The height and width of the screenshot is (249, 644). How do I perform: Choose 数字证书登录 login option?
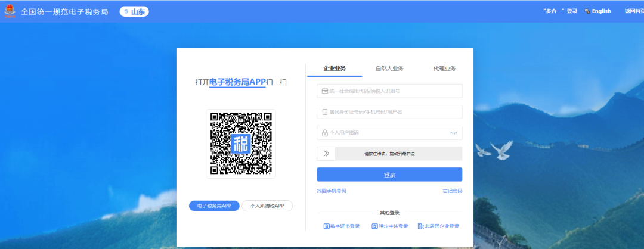click(342, 226)
